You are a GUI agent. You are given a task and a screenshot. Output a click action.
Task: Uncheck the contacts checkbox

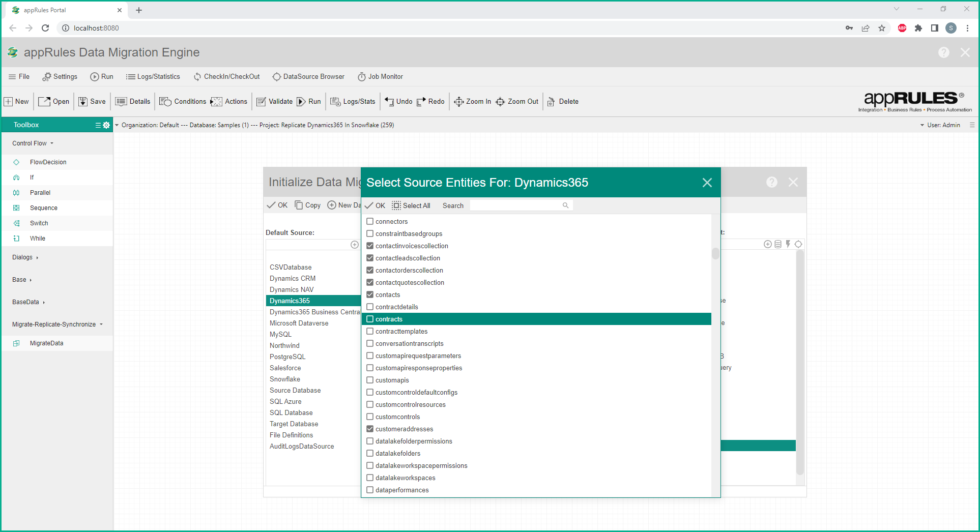pyautogui.click(x=370, y=294)
